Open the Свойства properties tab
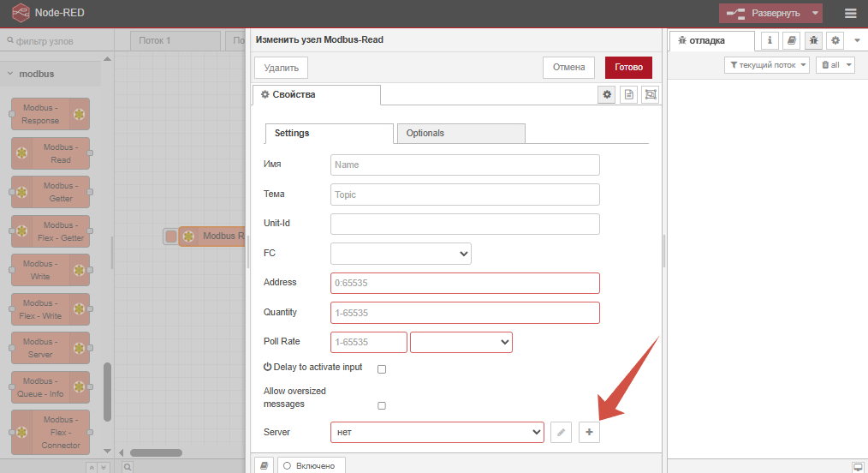Viewport: 868px width, 473px height. pyautogui.click(x=316, y=95)
